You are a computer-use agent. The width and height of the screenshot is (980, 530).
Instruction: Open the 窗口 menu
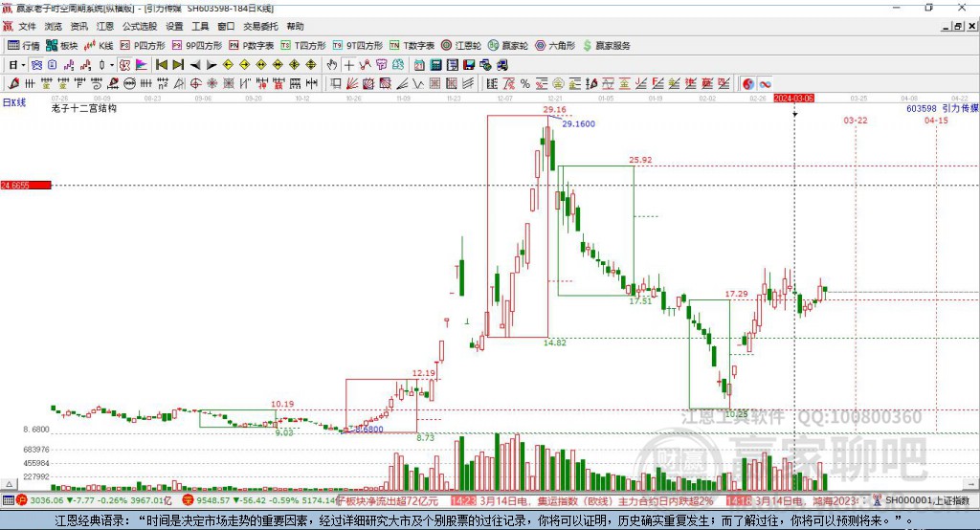click(226, 26)
